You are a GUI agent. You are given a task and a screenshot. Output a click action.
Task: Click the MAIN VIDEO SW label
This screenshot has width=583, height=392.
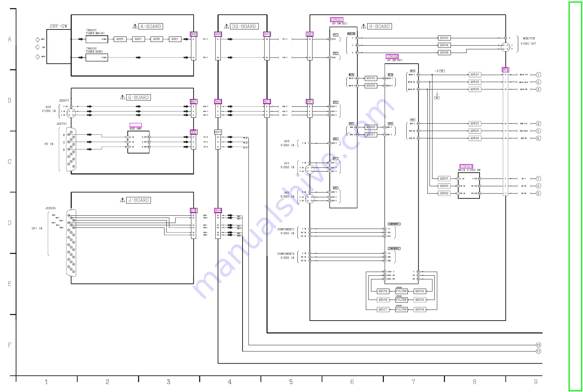469,170
